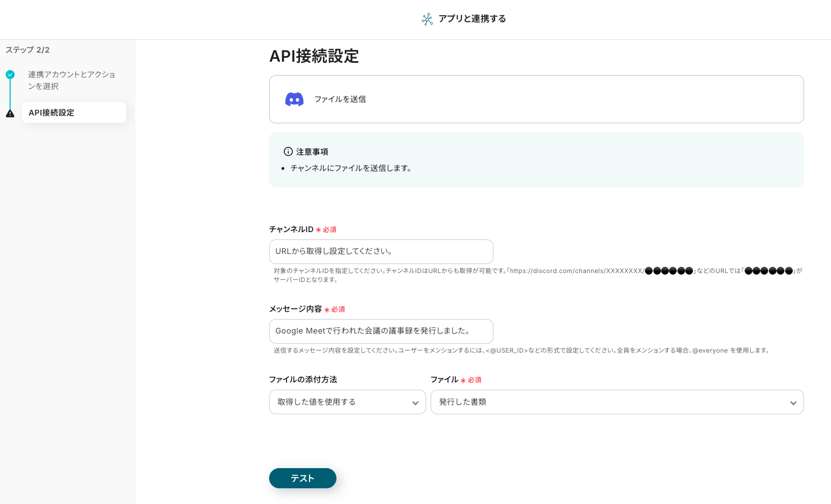Click the アプリと連携する header title
This screenshot has width=831, height=504.
(x=472, y=19)
